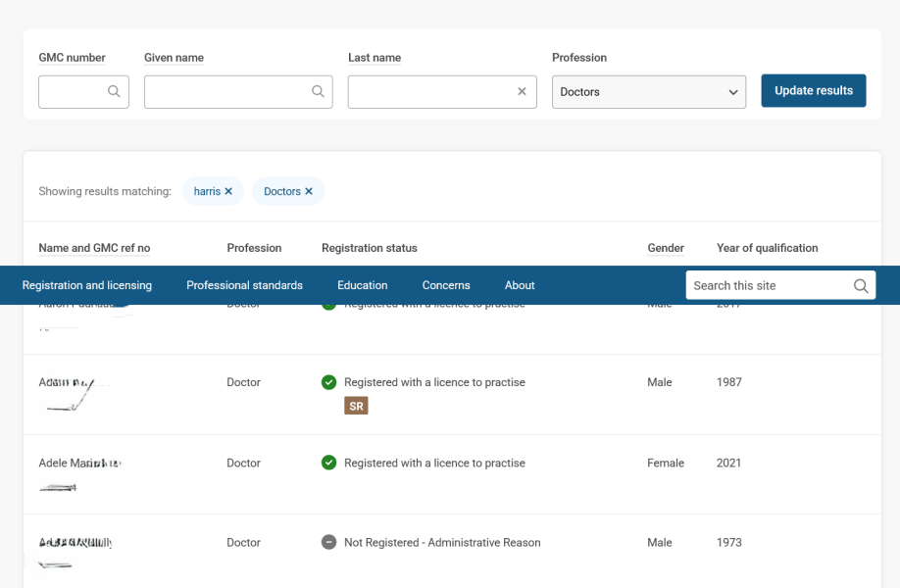Click the GMC number search magnifier icon

tap(114, 91)
